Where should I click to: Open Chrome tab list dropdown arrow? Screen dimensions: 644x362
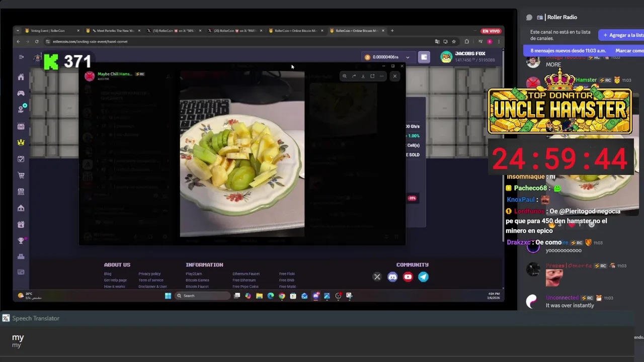[x=18, y=31]
